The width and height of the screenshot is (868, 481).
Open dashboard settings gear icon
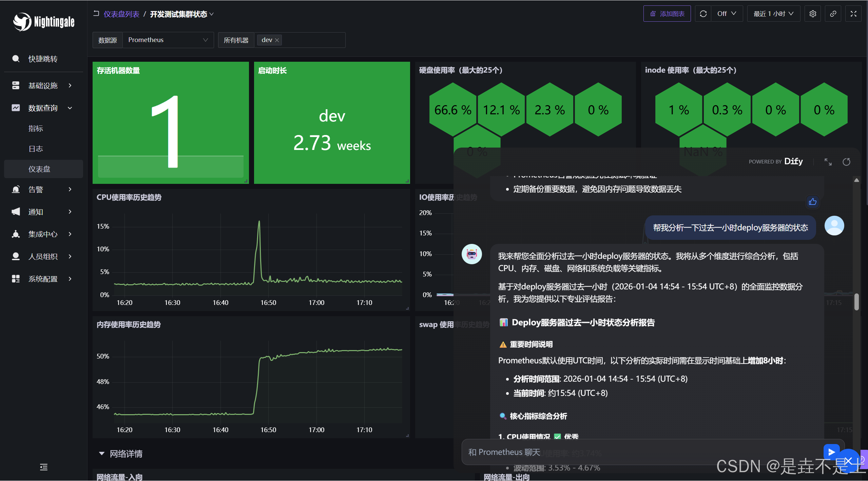coord(812,14)
